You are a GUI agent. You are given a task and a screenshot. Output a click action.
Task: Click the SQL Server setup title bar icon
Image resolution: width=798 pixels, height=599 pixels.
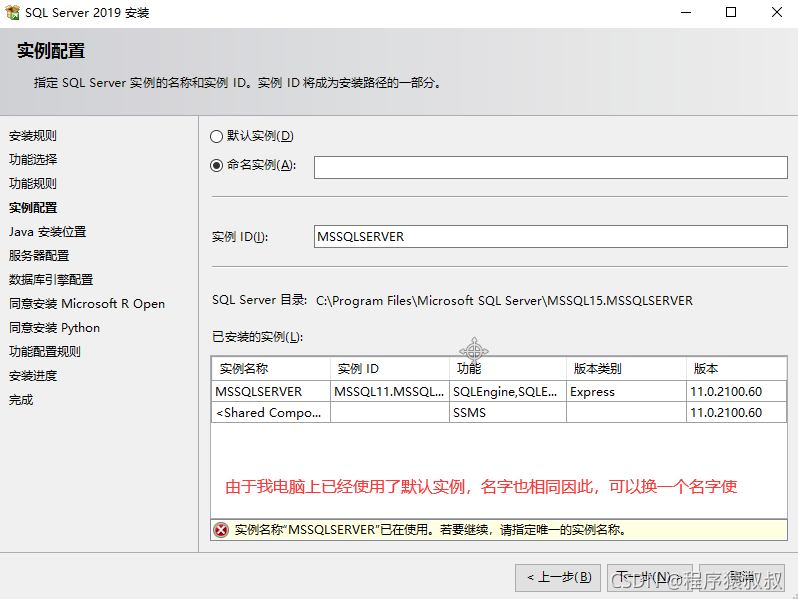[x=12, y=12]
